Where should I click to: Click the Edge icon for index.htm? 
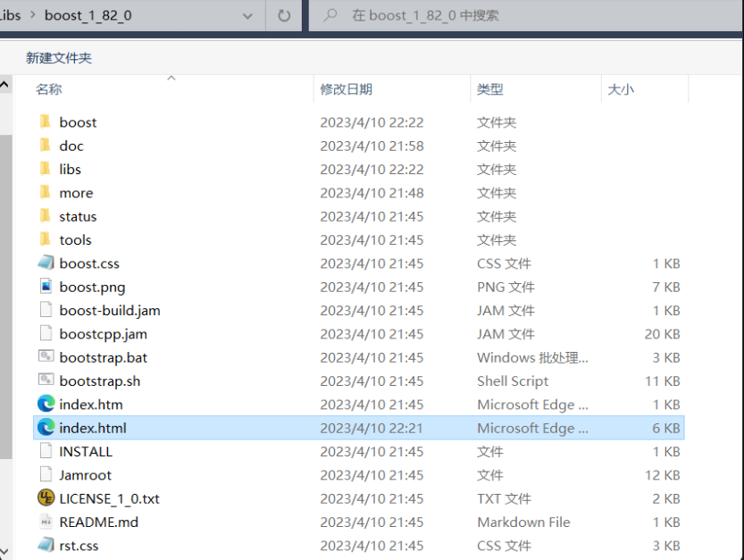click(x=46, y=404)
